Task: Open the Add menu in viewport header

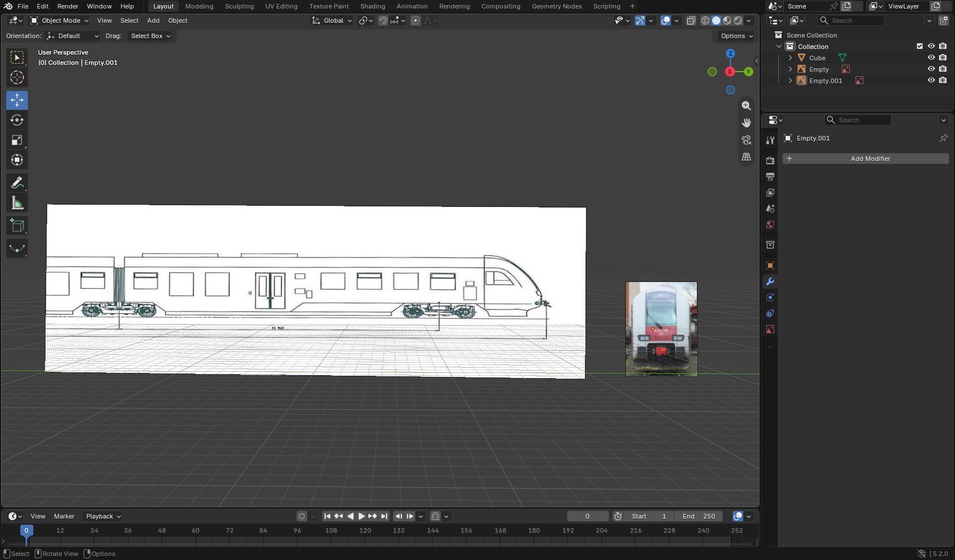Action: pos(153,20)
